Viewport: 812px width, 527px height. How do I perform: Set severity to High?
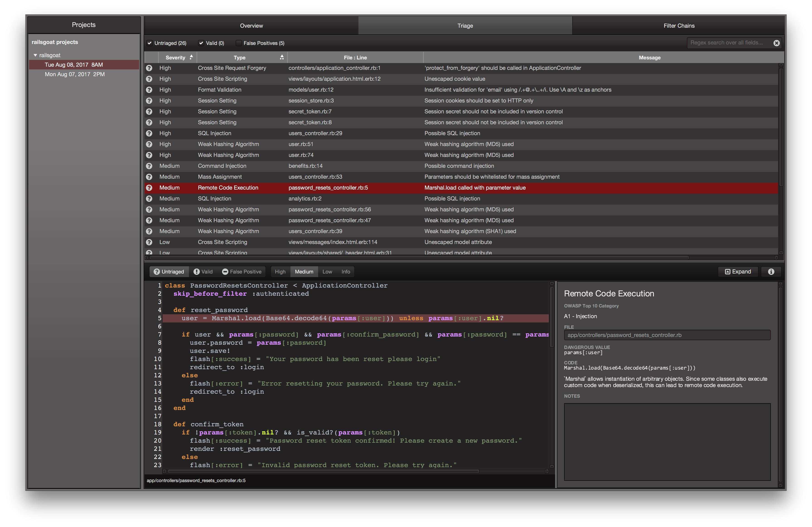click(280, 271)
